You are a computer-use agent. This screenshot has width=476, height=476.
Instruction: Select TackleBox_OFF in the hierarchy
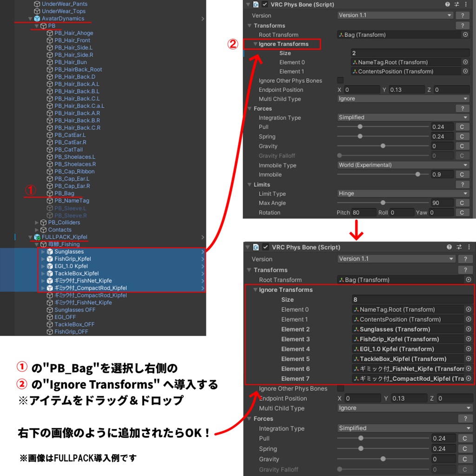point(74,324)
